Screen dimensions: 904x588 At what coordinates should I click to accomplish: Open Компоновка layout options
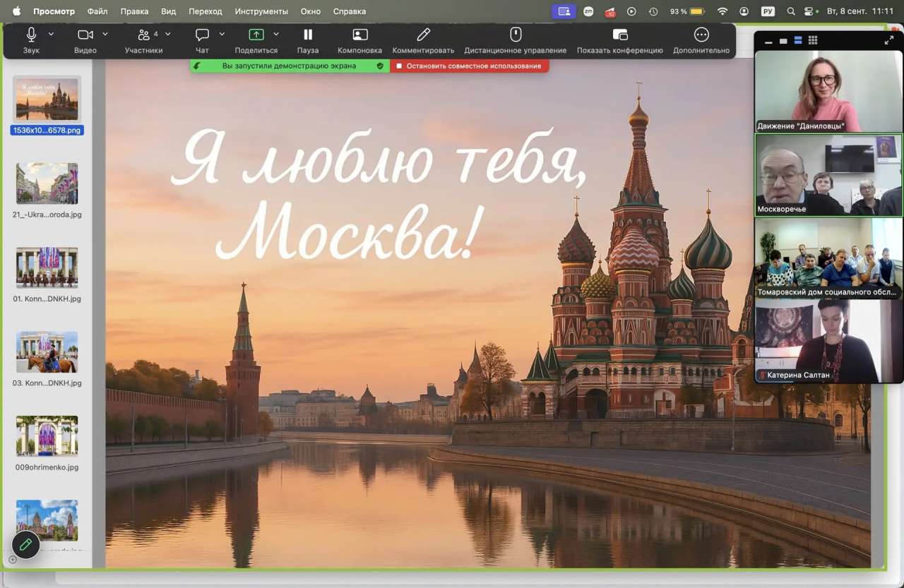point(360,35)
